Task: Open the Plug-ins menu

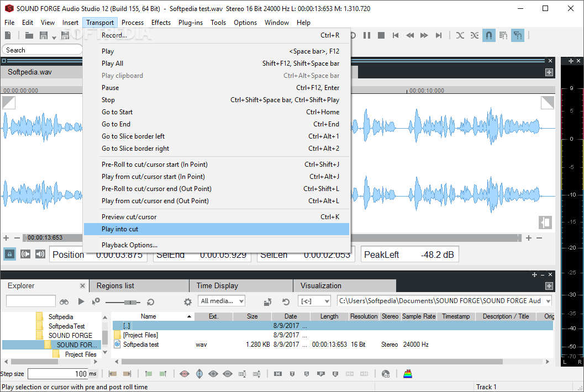Action: coord(190,22)
